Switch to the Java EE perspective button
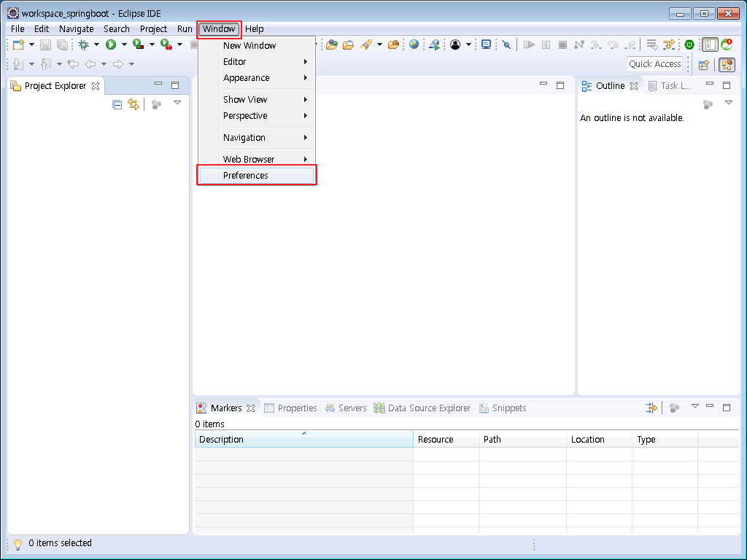This screenshot has height=560, width=747. click(727, 65)
